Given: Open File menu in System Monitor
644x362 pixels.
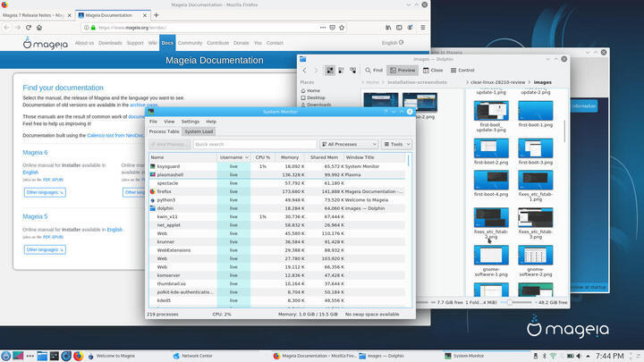Looking at the screenshot, I should point(153,122).
